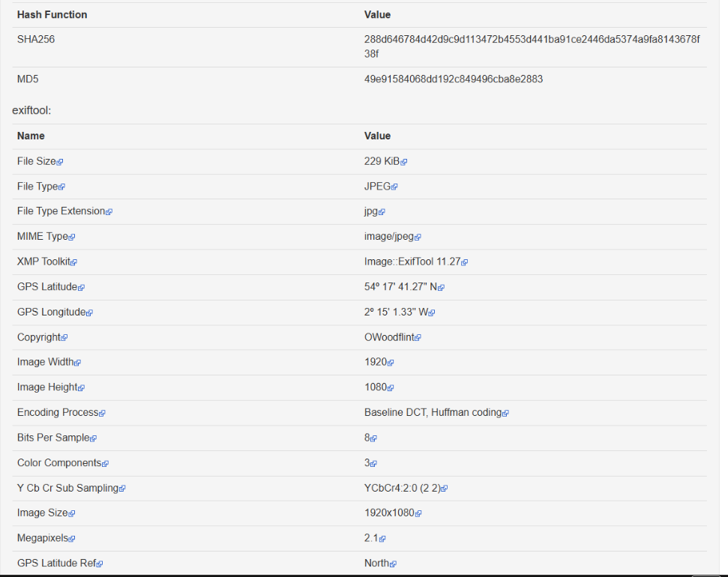Click the link icon after GPS Latitude coordinates value

pos(442,288)
